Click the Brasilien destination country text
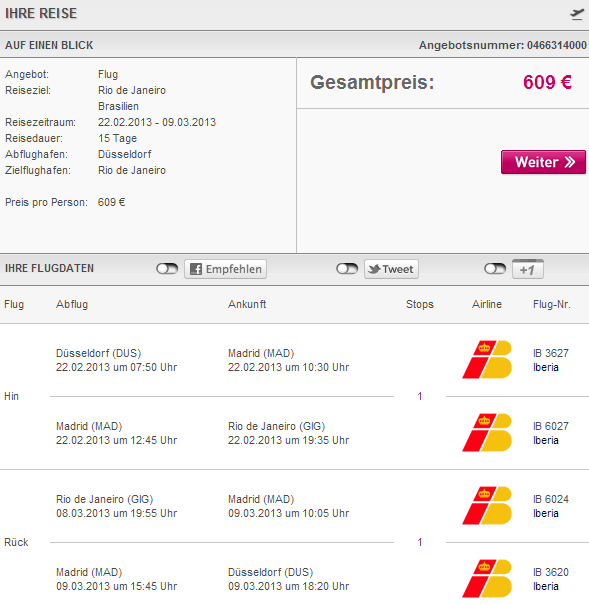The width and height of the screenshot is (589, 604). click(x=118, y=106)
